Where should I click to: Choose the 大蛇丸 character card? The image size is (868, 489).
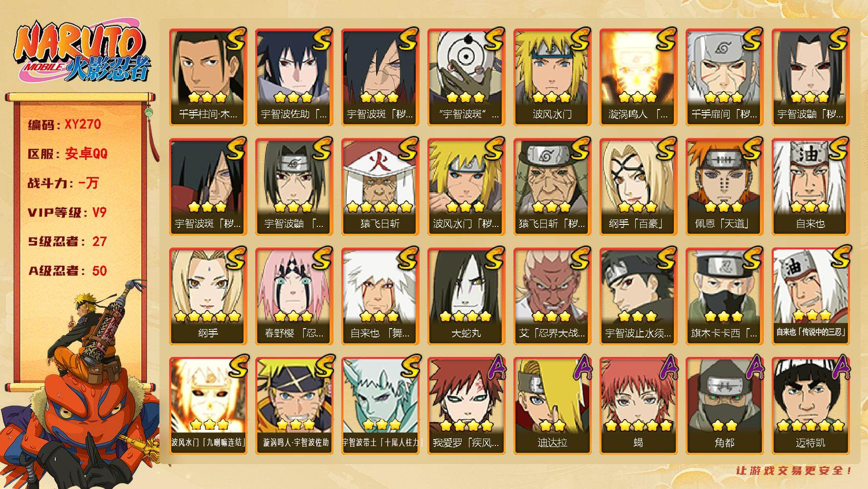point(466,296)
